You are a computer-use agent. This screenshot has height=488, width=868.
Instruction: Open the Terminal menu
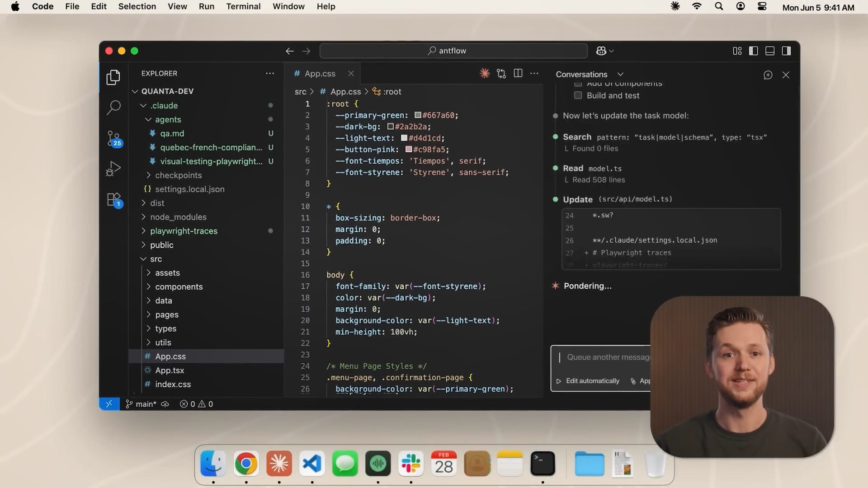coord(243,6)
